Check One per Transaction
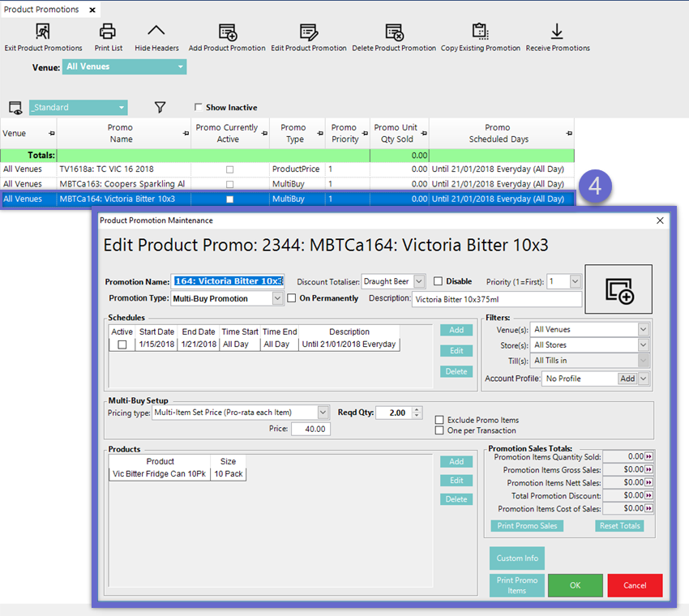This screenshot has width=689, height=616. 439,430
